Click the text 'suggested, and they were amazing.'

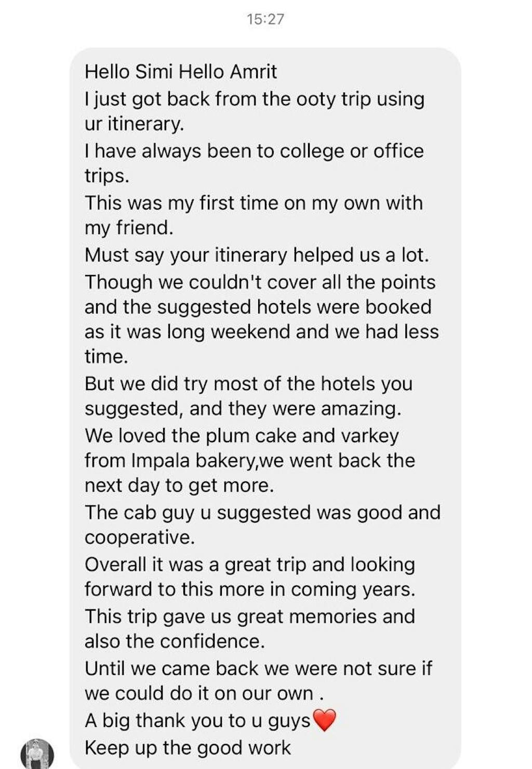click(x=243, y=409)
